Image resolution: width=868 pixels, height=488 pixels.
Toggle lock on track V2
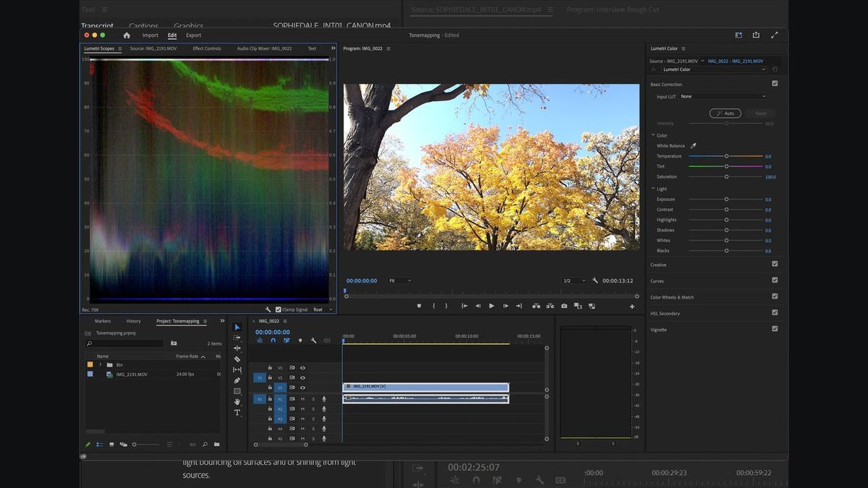click(x=270, y=377)
